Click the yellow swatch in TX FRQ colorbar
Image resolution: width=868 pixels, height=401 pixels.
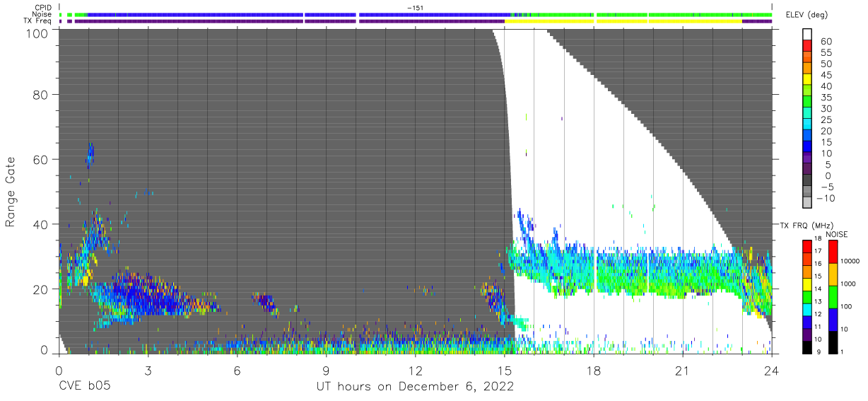tap(807, 284)
